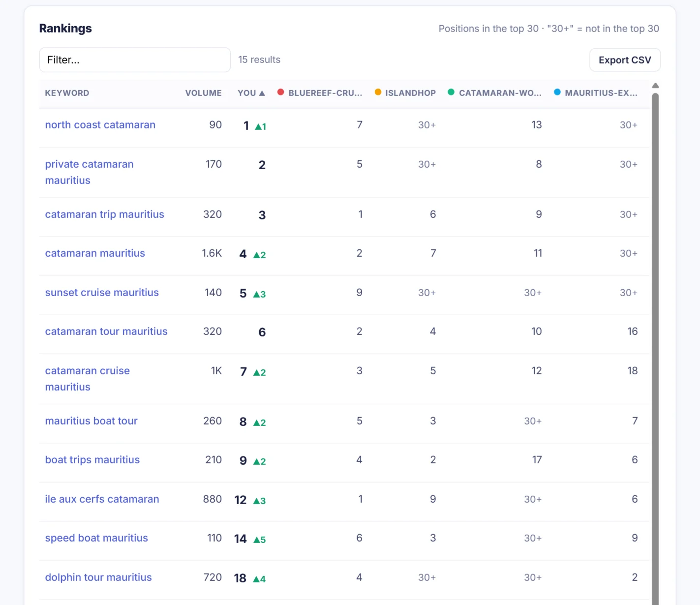Viewport: 700px width, 605px height.
Task: Open the mauritius boat tour keyword
Action: (x=91, y=421)
